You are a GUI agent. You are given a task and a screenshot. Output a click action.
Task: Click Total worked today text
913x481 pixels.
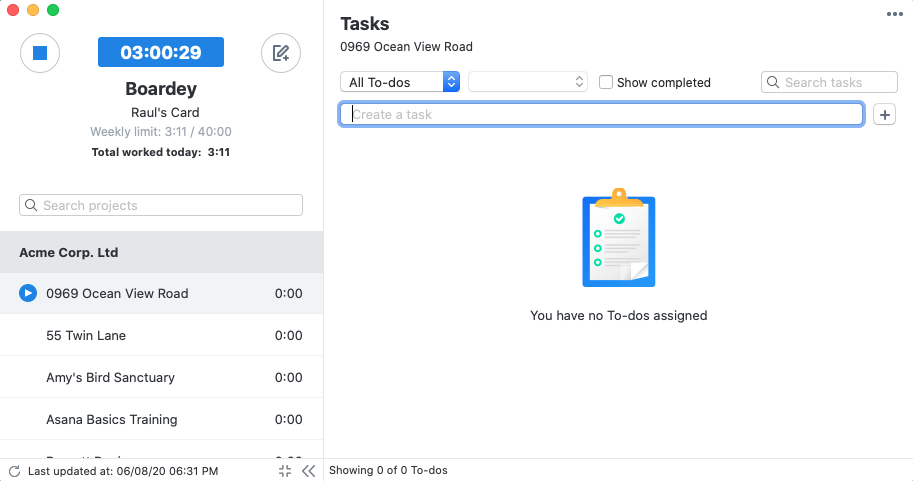(161, 152)
